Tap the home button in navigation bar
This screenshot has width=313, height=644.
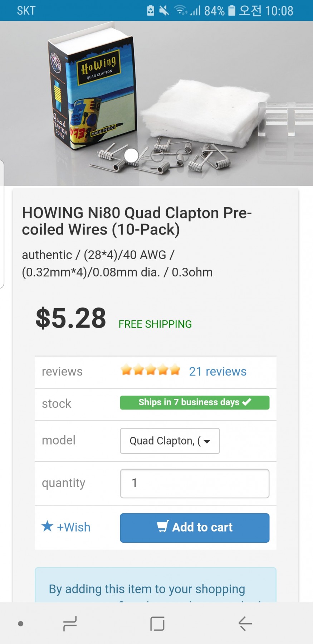[x=157, y=623]
